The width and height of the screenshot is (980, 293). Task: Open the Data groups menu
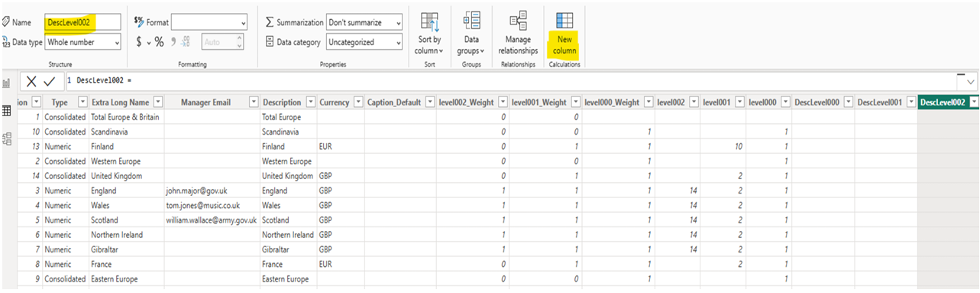point(472,34)
